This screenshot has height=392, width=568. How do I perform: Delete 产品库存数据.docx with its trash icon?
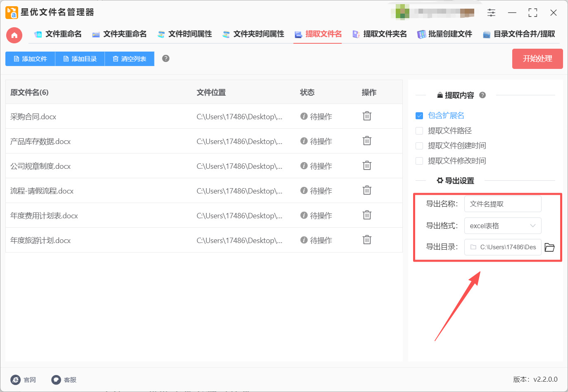pyautogui.click(x=367, y=141)
